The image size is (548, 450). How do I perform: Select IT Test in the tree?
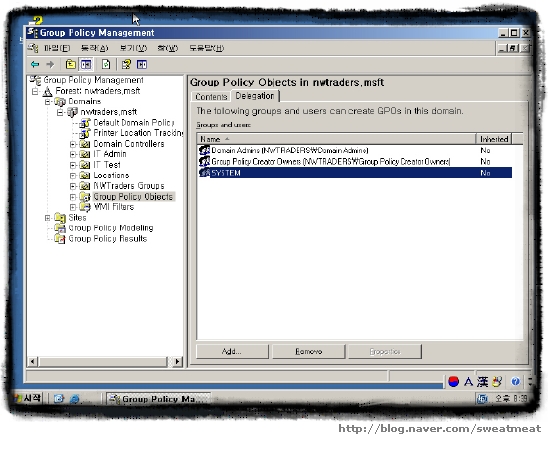[x=107, y=165]
